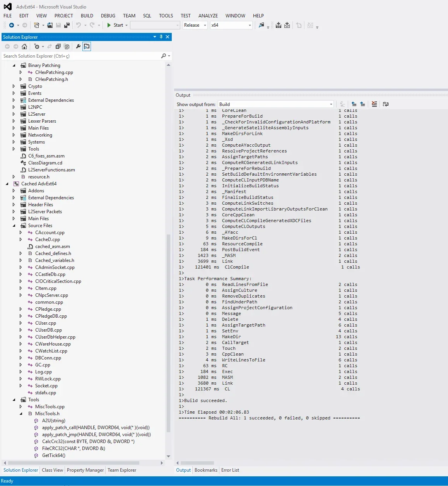Switch to the Error List tab

pyautogui.click(x=230, y=470)
